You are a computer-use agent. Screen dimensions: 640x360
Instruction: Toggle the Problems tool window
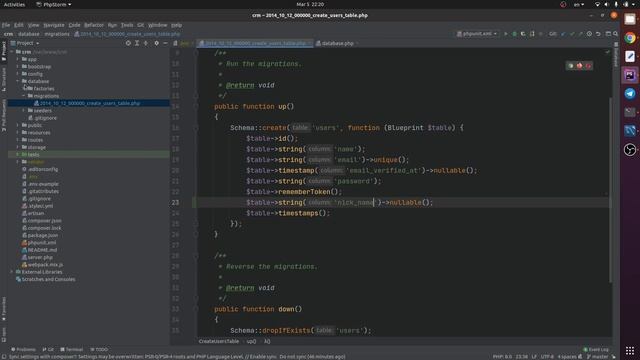tap(24, 349)
